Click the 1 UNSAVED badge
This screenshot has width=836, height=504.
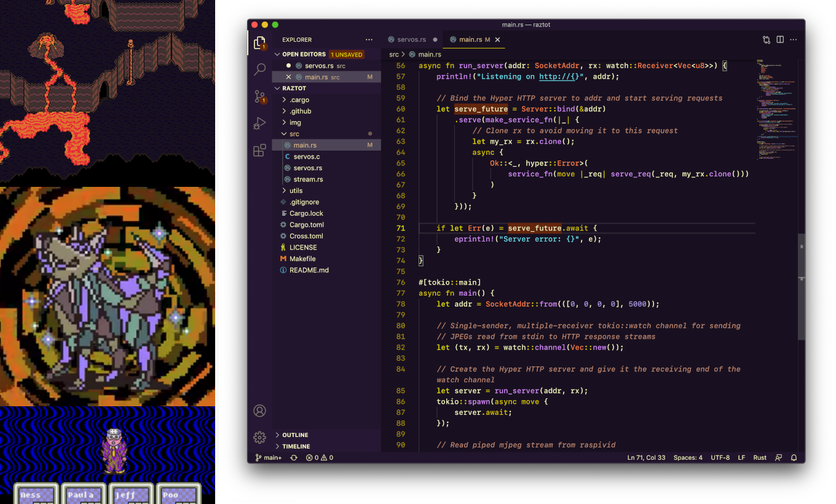[346, 54]
